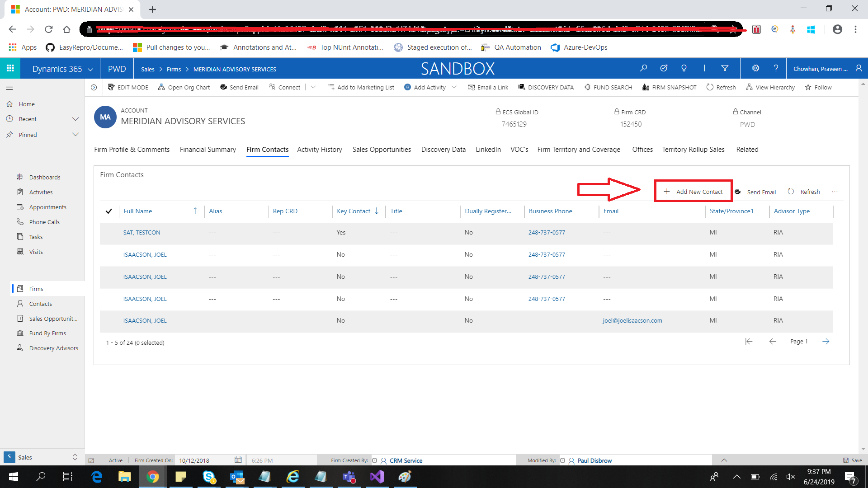Open global search with the magnifying glass icon
The width and height of the screenshot is (868, 488).
coord(643,68)
